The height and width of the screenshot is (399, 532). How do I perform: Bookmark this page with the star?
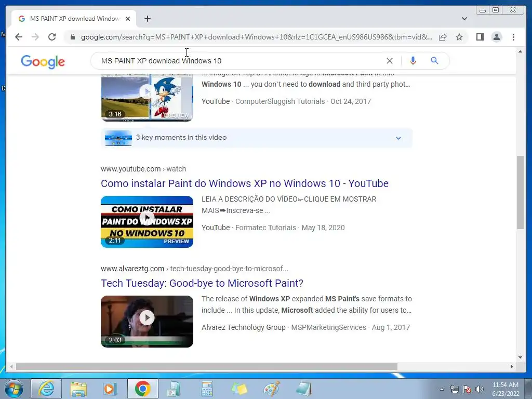pyautogui.click(x=459, y=37)
